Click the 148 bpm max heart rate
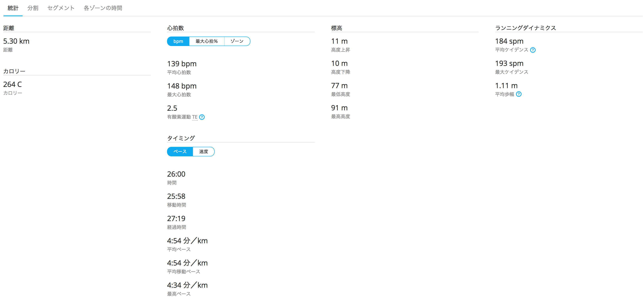The image size is (644, 304). (182, 86)
